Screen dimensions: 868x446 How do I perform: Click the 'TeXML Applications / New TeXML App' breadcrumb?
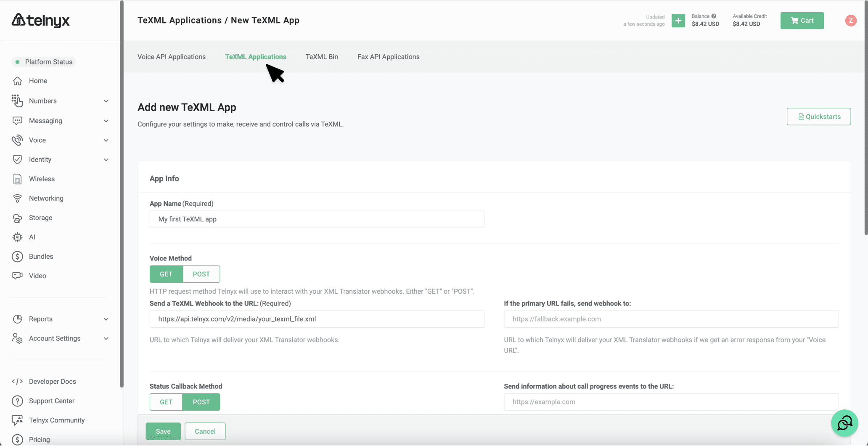pos(218,20)
